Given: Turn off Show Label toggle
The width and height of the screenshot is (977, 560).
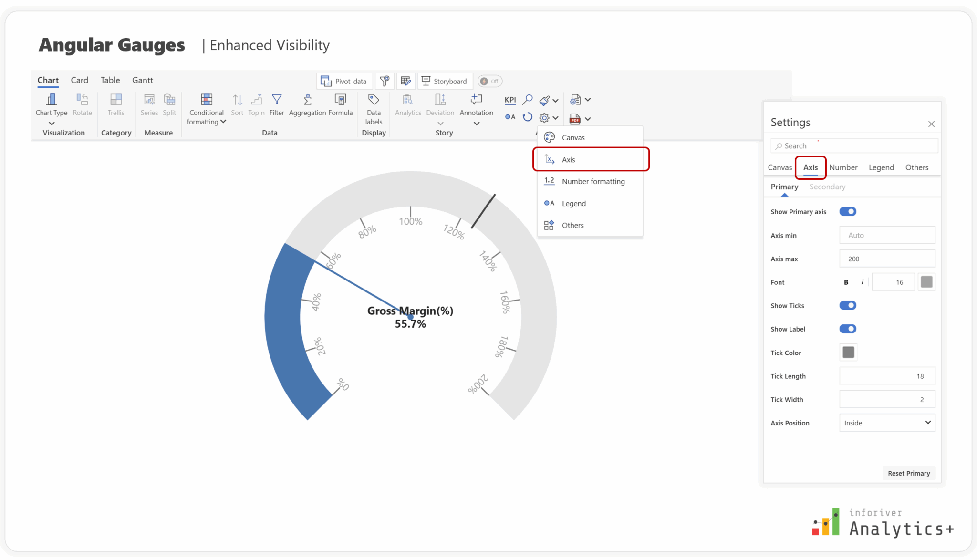Looking at the screenshot, I should pyautogui.click(x=847, y=329).
